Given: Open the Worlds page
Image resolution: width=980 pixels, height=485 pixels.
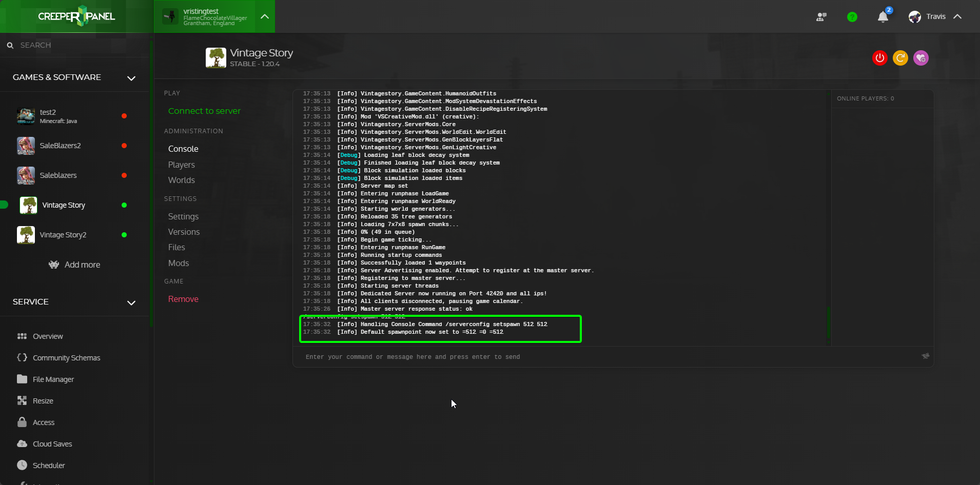Looking at the screenshot, I should [182, 180].
